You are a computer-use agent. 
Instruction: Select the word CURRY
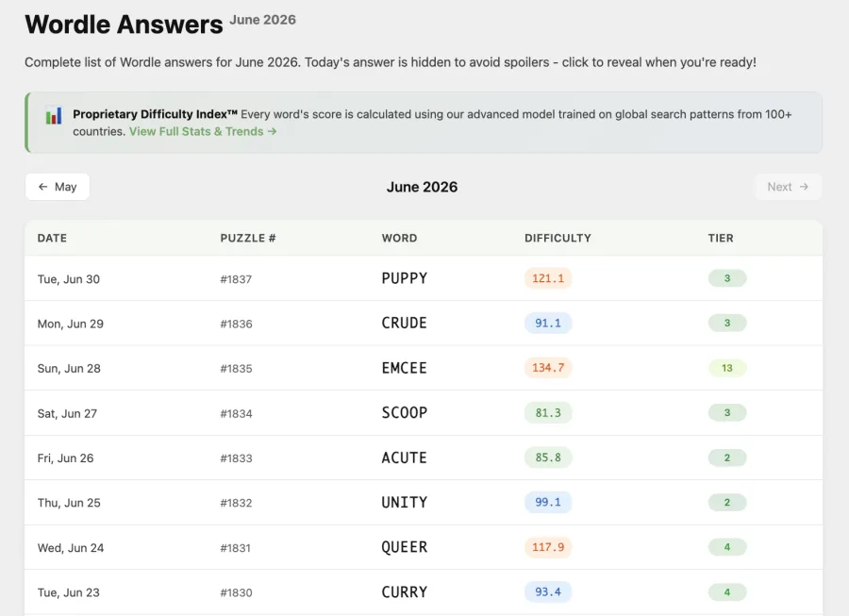coord(405,592)
